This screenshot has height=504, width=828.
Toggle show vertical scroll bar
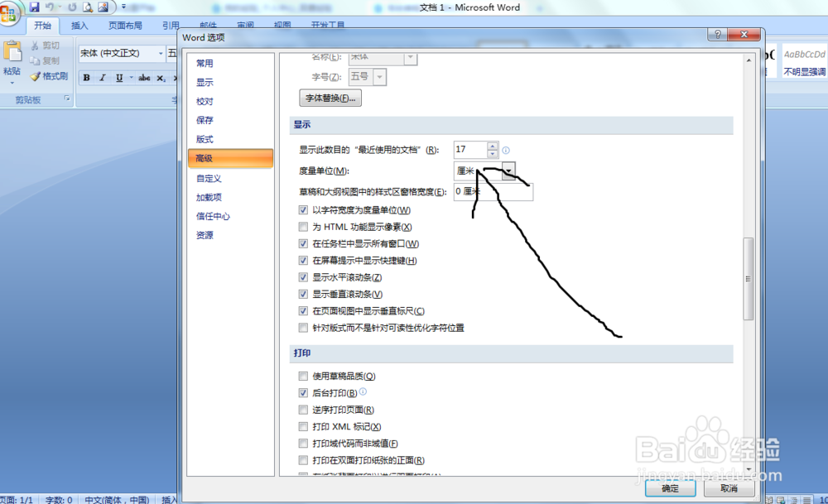pos(303,295)
